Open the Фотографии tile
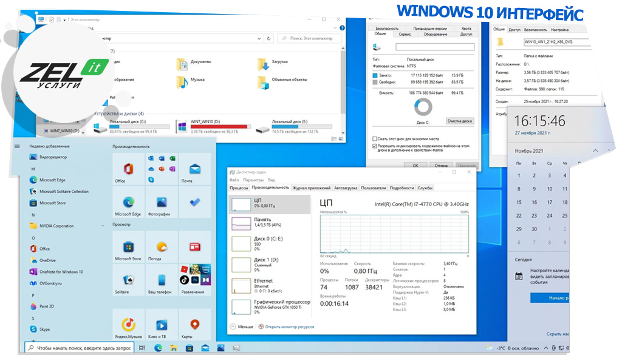The height and width of the screenshot is (364, 622). coord(162,203)
